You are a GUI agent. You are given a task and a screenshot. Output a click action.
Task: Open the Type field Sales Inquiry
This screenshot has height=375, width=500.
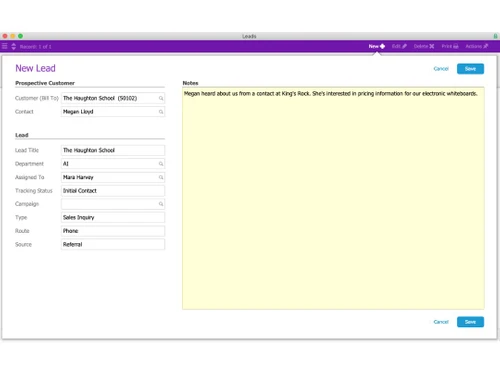[x=113, y=217]
